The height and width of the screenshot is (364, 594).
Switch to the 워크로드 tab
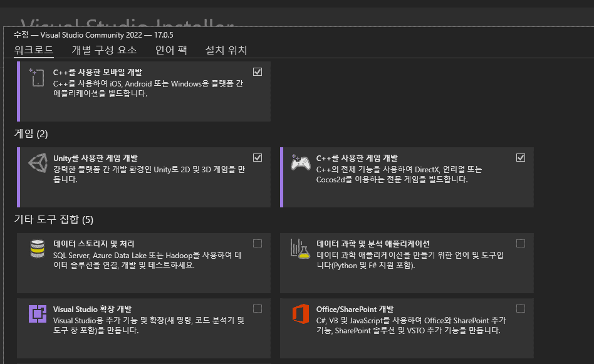pos(34,50)
